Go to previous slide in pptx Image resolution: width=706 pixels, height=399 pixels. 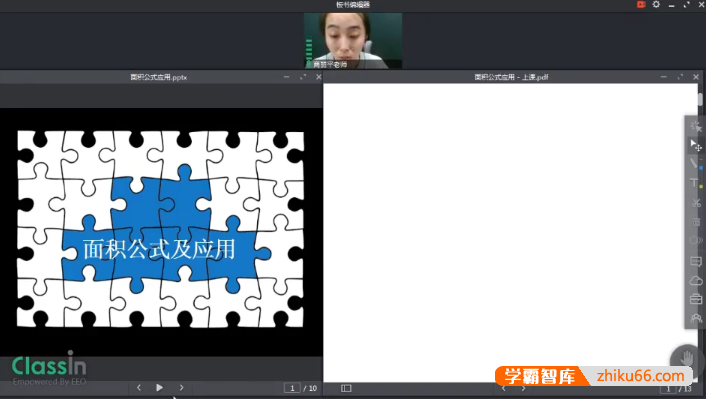[x=139, y=388]
